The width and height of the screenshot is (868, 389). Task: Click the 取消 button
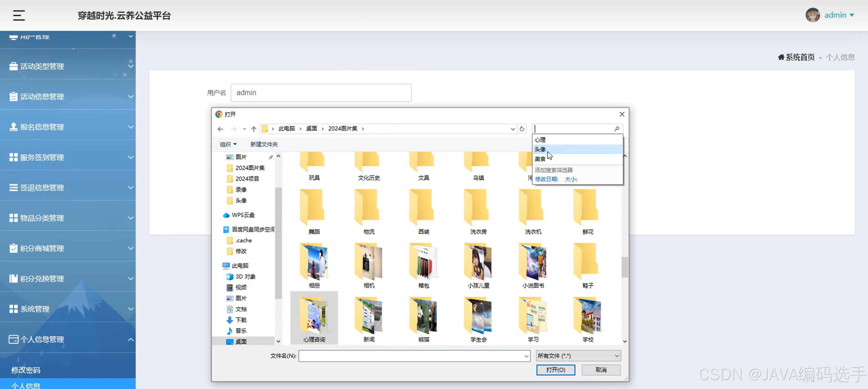pos(600,370)
